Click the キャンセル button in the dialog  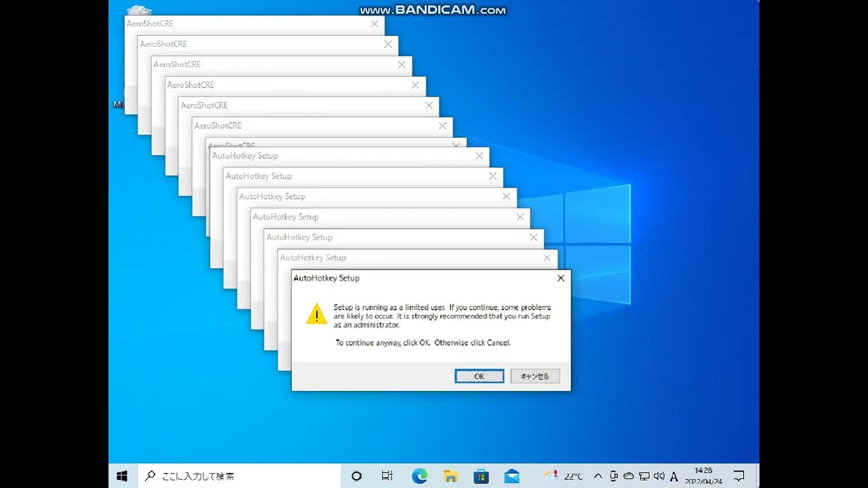[x=535, y=376]
